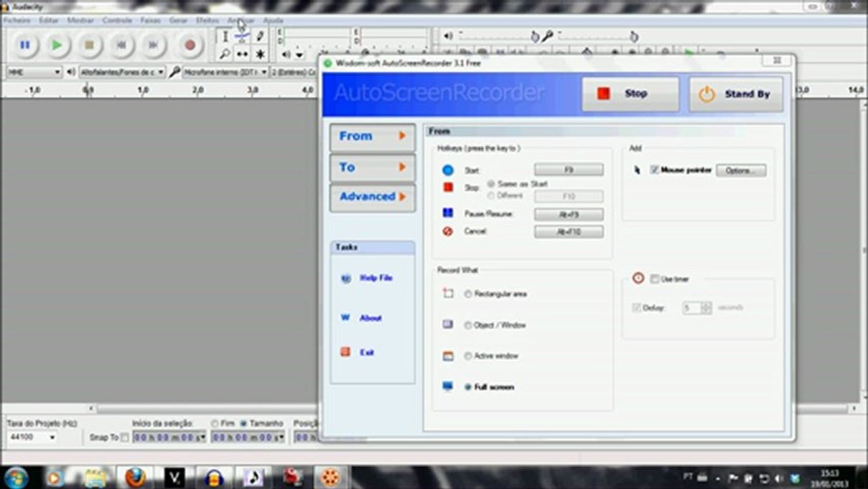Open the Windows Start menu
868x489 pixels.
tap(16, 477)
